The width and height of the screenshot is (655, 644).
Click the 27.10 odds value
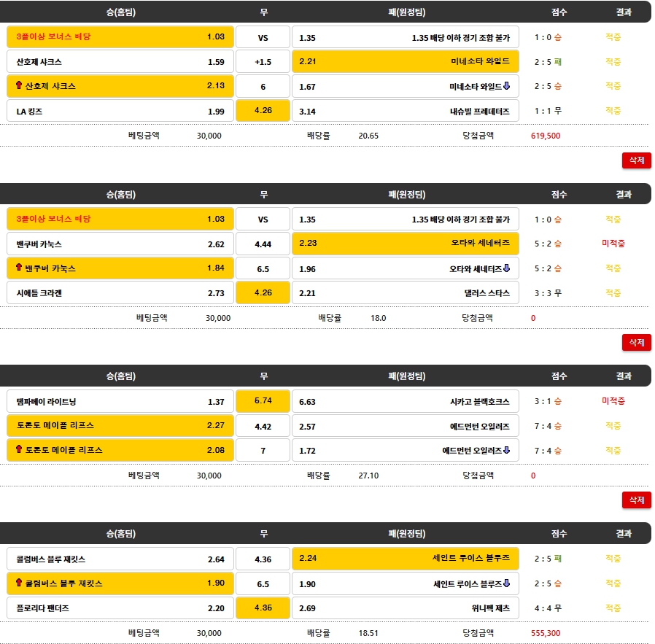point(368,476)
